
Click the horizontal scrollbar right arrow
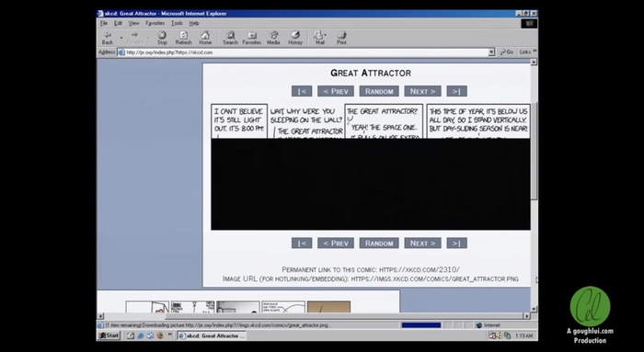tap(527, 316)
